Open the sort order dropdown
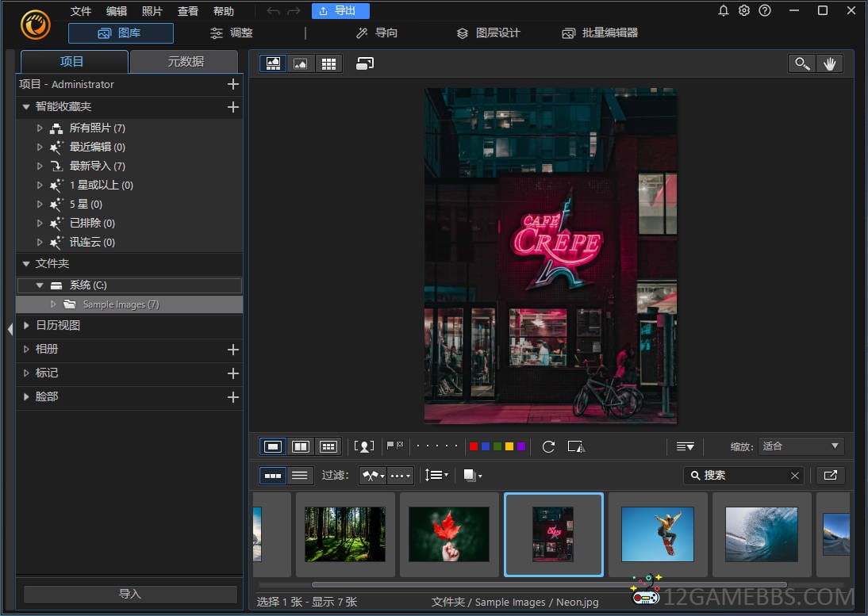The height and width of the screenshot is (616, 868). click(x=436, y=475)
